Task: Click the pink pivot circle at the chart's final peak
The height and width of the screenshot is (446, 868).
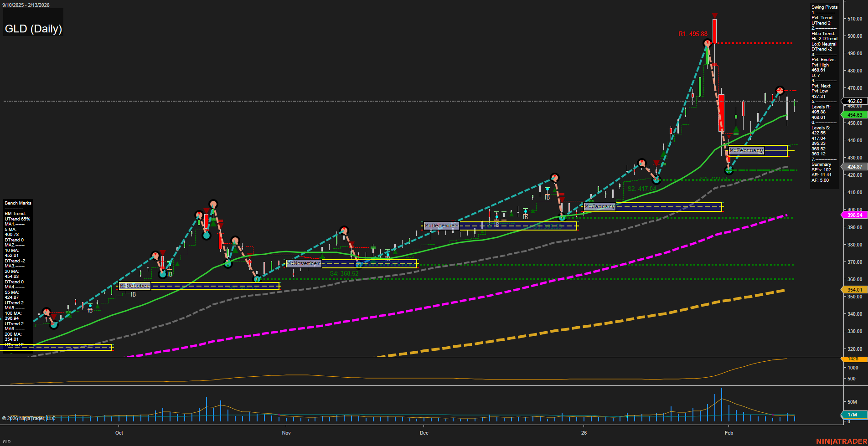Action: click(x=780, y=90)
